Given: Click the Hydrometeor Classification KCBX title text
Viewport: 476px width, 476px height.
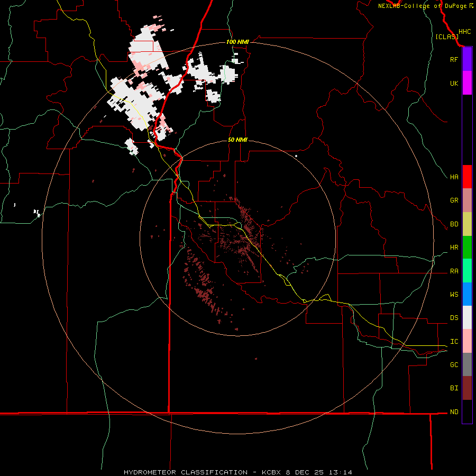Looking at the screenshot, I should point(238,472).
